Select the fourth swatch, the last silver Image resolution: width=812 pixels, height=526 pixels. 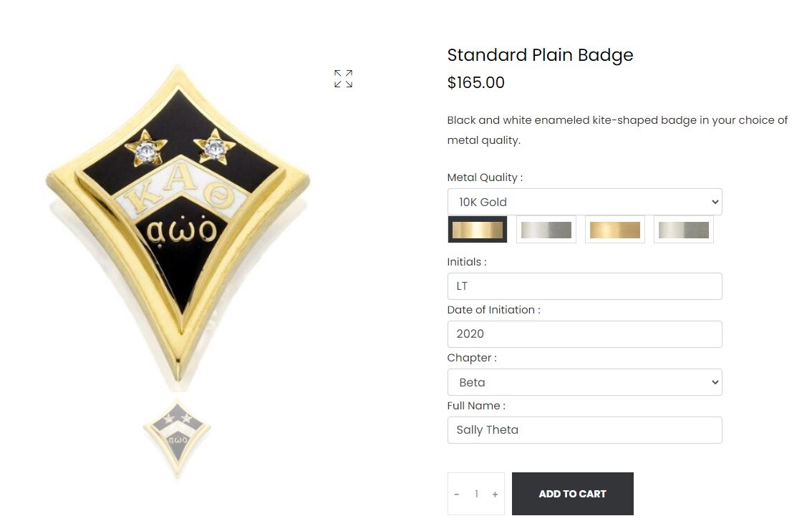click(684, 230)
